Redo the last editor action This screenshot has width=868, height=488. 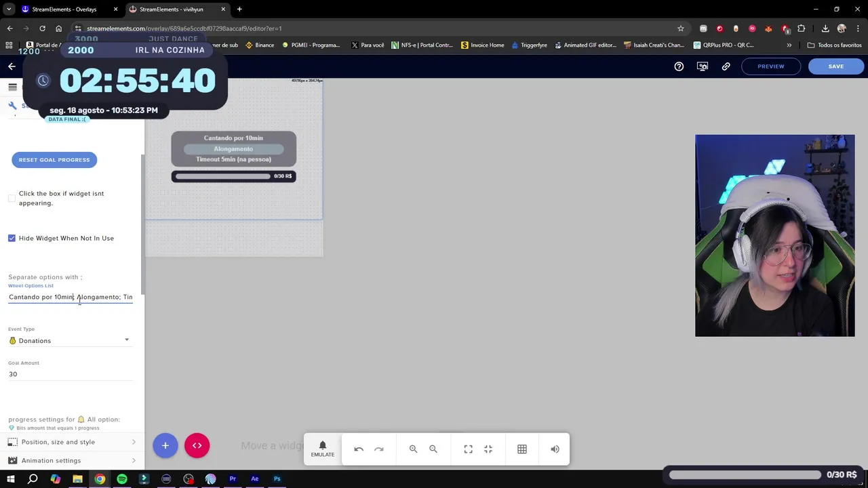coord(379,449)
